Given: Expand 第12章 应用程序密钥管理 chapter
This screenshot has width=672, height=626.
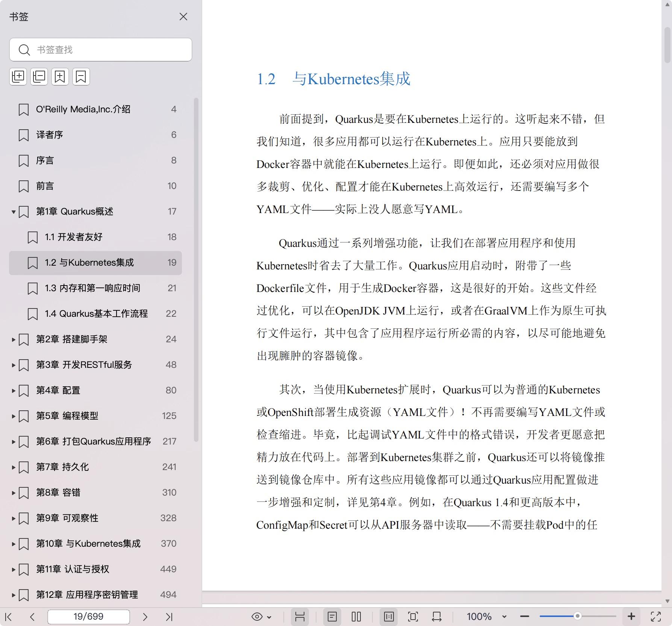Looking at the screenshot, I should click(x=14, y=595).
